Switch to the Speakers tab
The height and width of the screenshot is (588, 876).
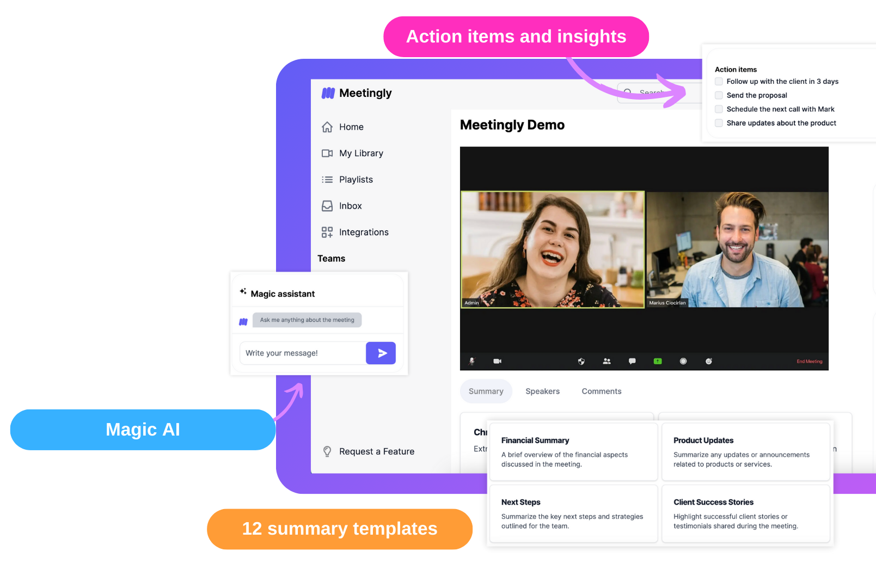pyautogui.click(x=543, y=391)
